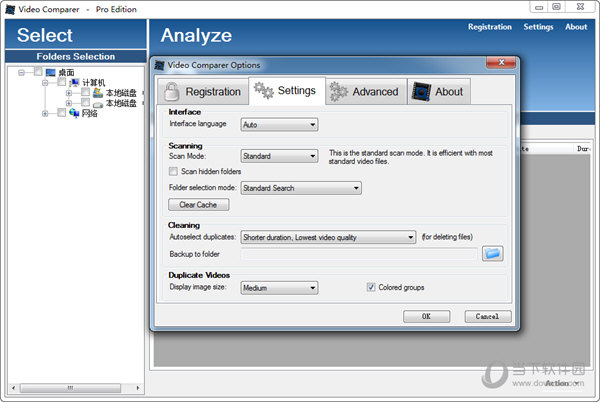Expand the second local disk node
The width and height of the screenshot is (600, 402).
(69, 103)
